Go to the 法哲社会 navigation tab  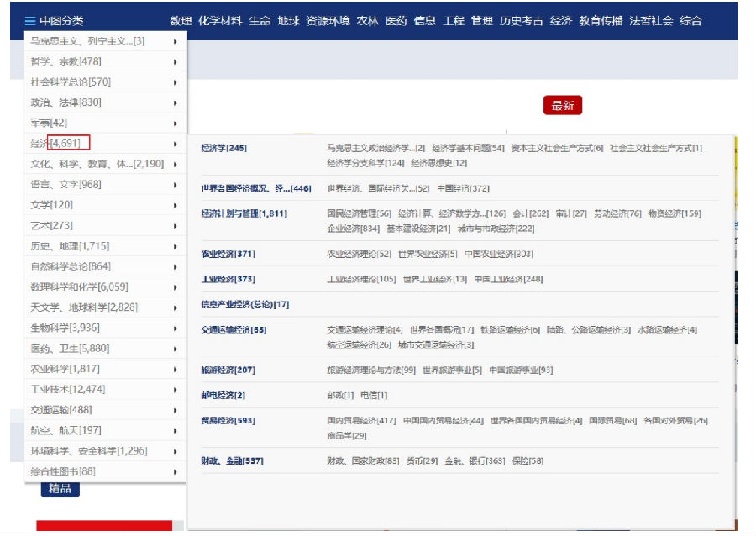point(651,21)
